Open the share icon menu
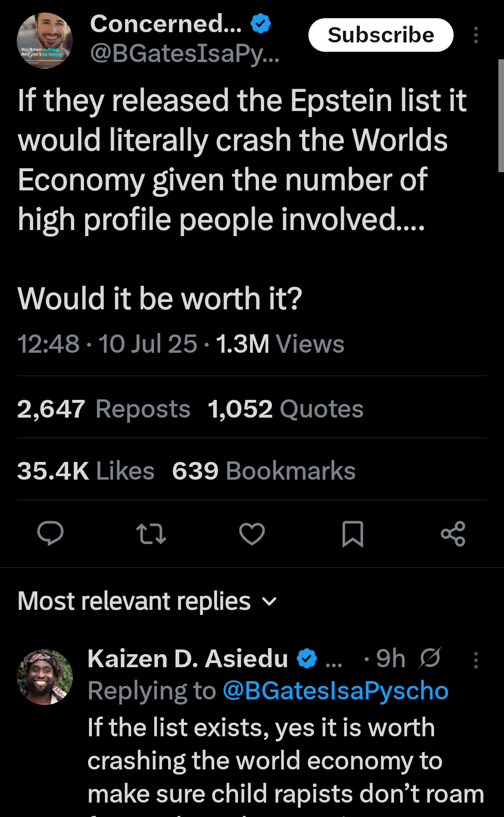This screenshot has width=504, height=817. 453,534
